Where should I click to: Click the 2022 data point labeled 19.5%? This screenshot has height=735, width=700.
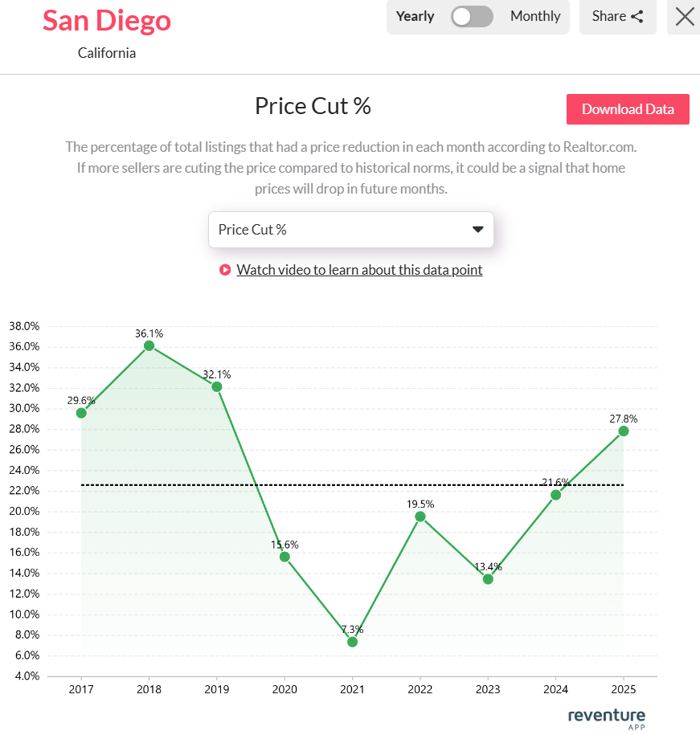(420, 517)
